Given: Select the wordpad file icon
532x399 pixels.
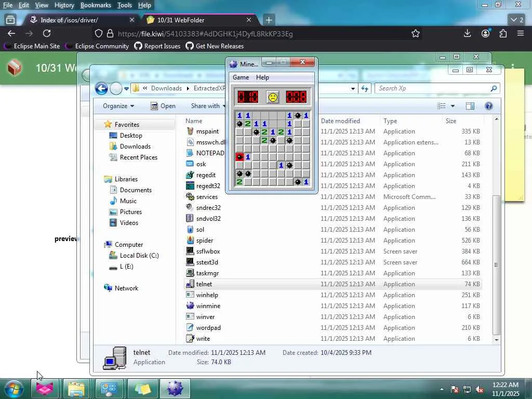Looking at the screenshot, I should [190, 327].
